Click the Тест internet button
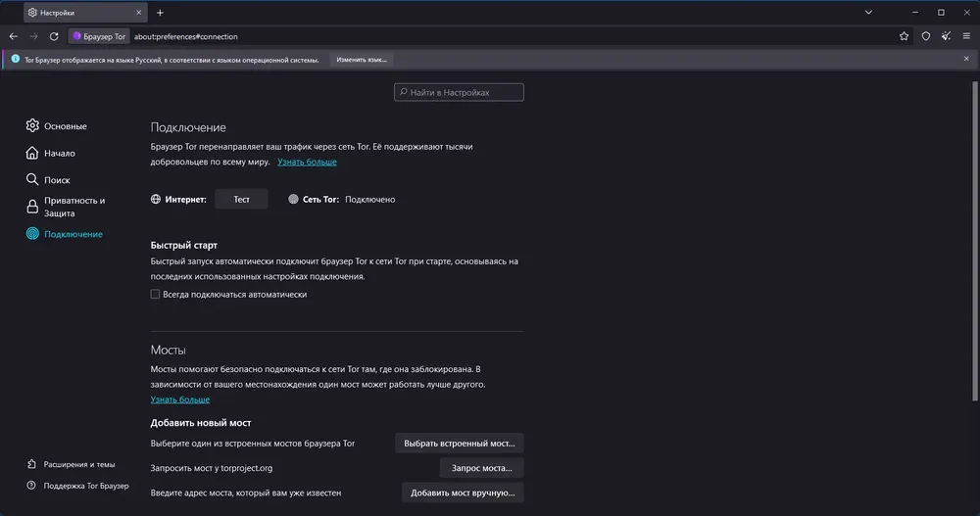The image size is (980, 516). [x=241, y=200]
